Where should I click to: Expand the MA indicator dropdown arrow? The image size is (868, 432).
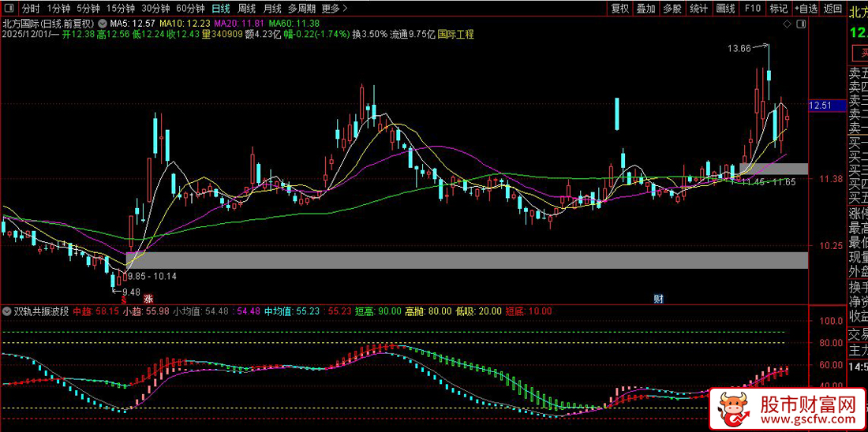103,24
